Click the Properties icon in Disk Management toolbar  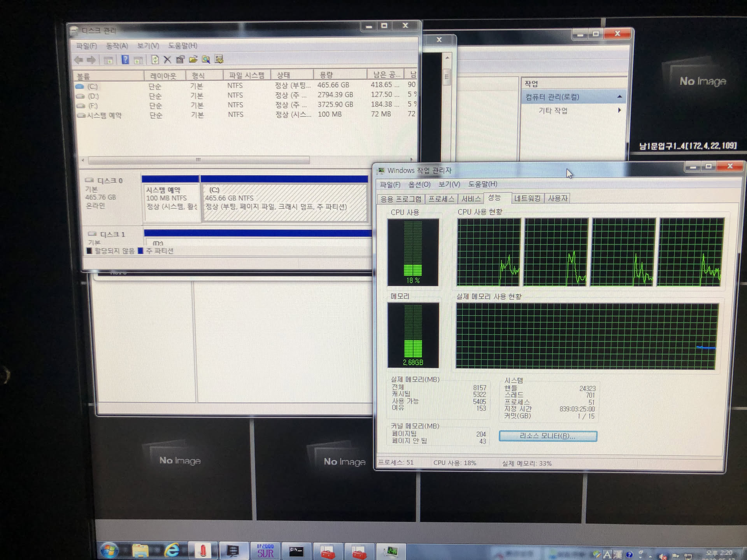(180, 59)
